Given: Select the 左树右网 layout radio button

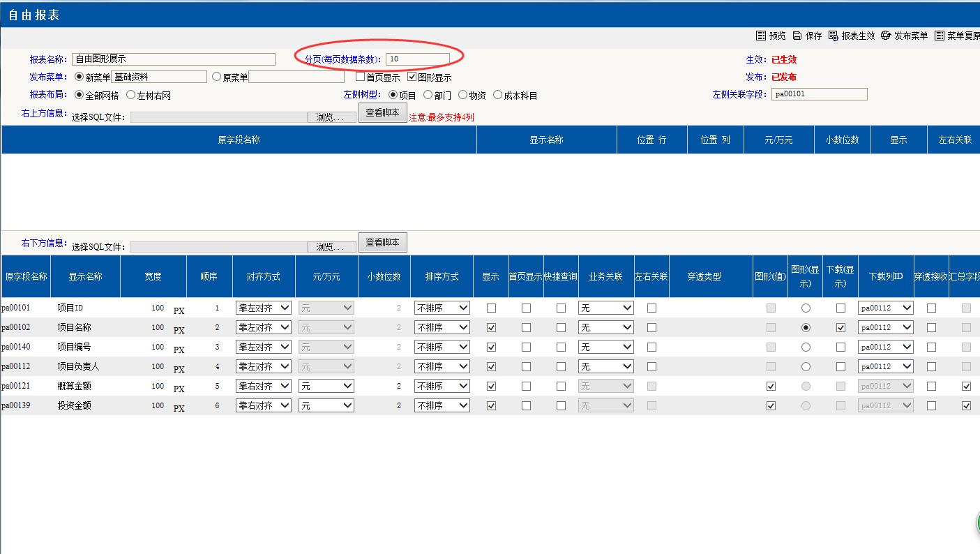Looking at the screenshot, I should pos(130,95).
